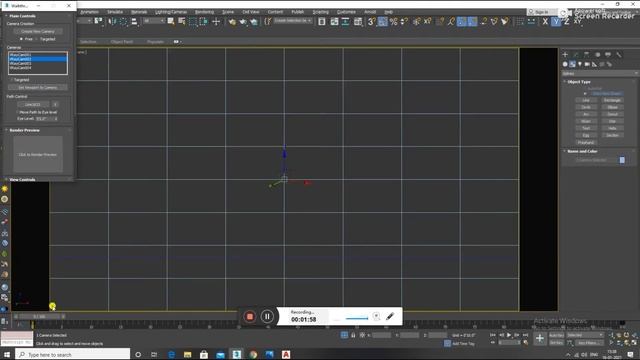Click the Line spline button
The height and width of the screenshot is (360, 640).
pos(586,100)
